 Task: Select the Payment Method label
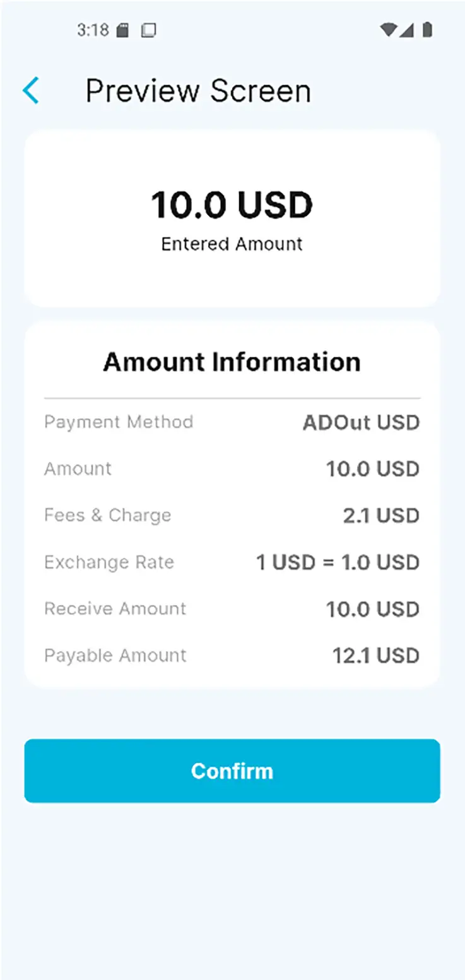tap(119, 422)
